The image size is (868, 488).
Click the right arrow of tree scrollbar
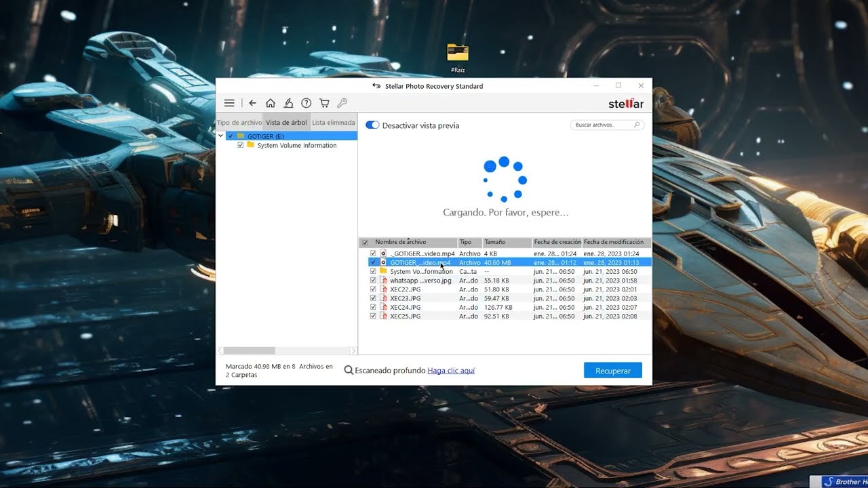point(353,350)
